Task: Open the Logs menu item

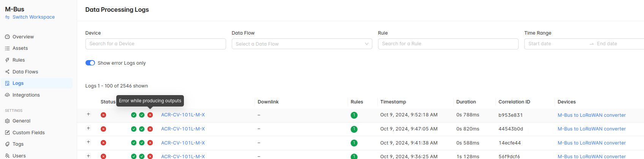Action: coord(18,83)
